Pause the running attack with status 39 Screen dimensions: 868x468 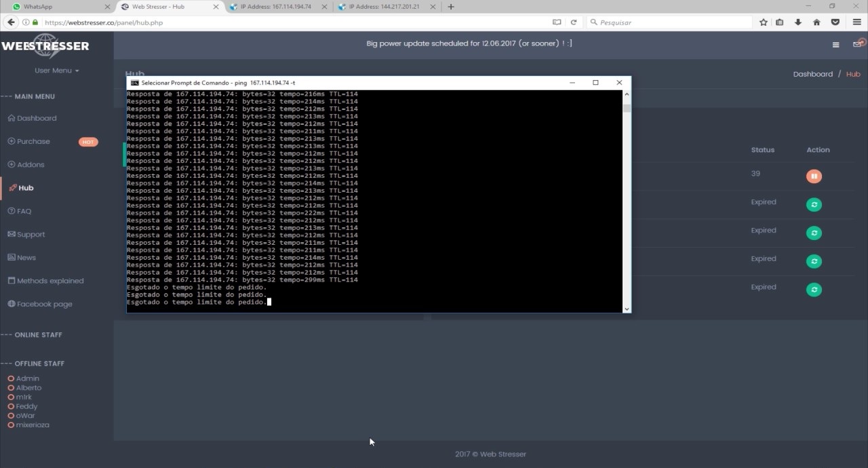(814, 176)
